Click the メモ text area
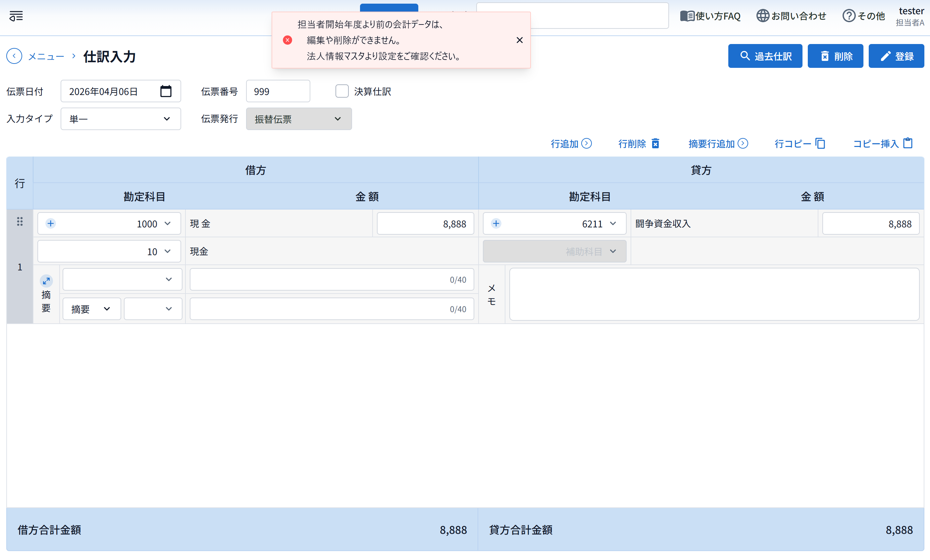The height and width of the screenshot is (560, 930). click(x=714, y=294)
